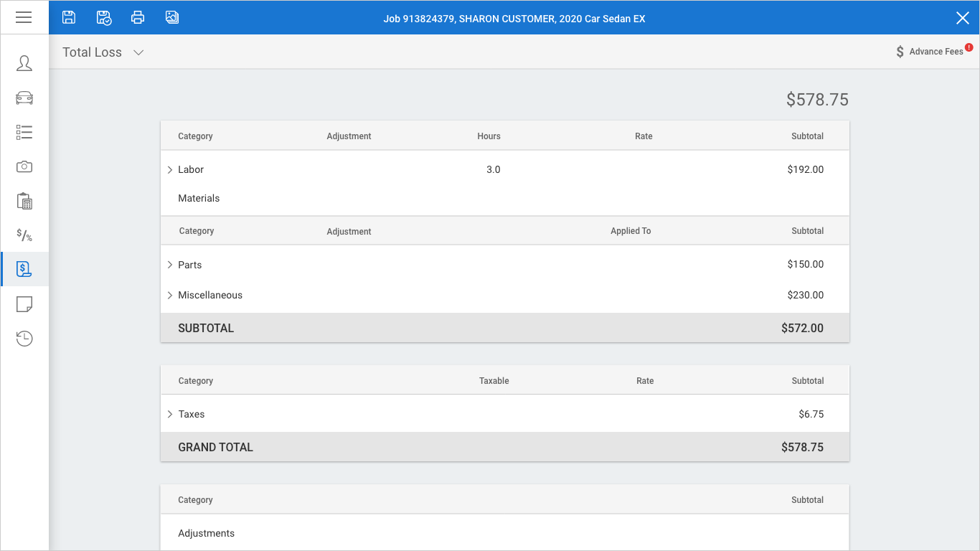This screenshot has width=980, height=551.
Task: Open the rates dollar-percent sidebar icon
Action: [24, 235]
